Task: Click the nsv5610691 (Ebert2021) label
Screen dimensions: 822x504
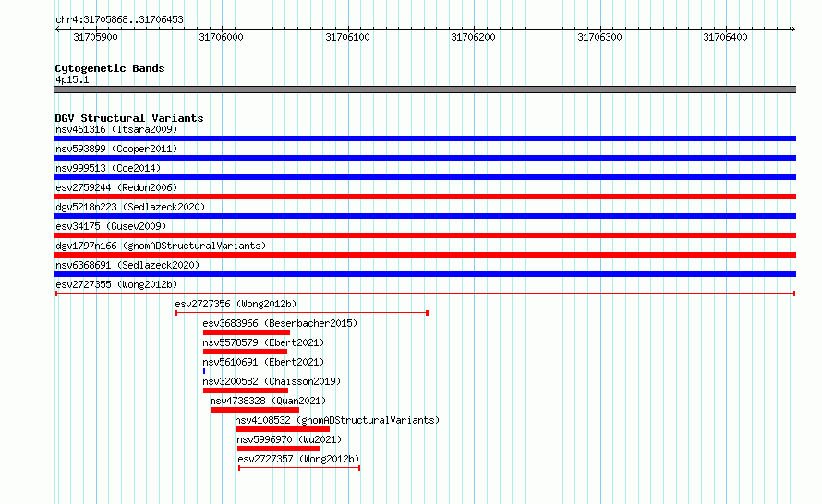Action: [263, 362]
